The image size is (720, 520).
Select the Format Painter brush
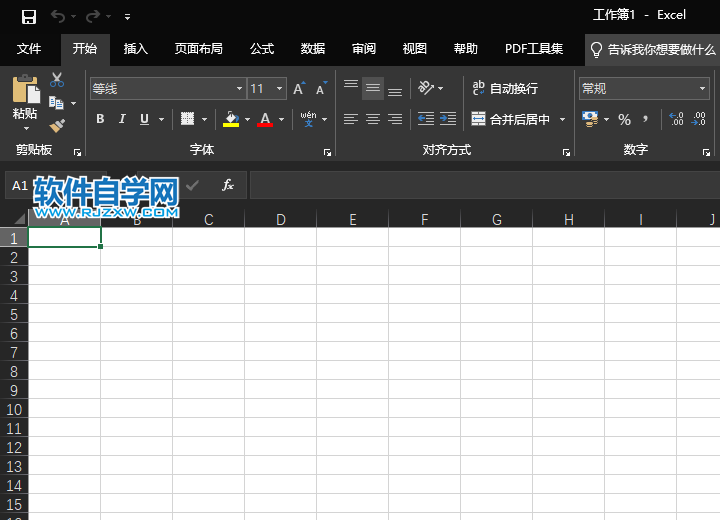coord(57,125)
